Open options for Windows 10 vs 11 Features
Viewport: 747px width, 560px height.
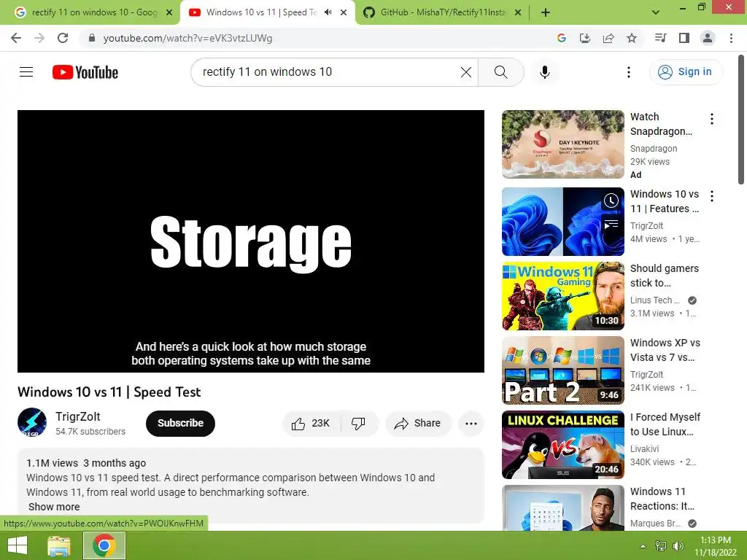pos(712,196)
